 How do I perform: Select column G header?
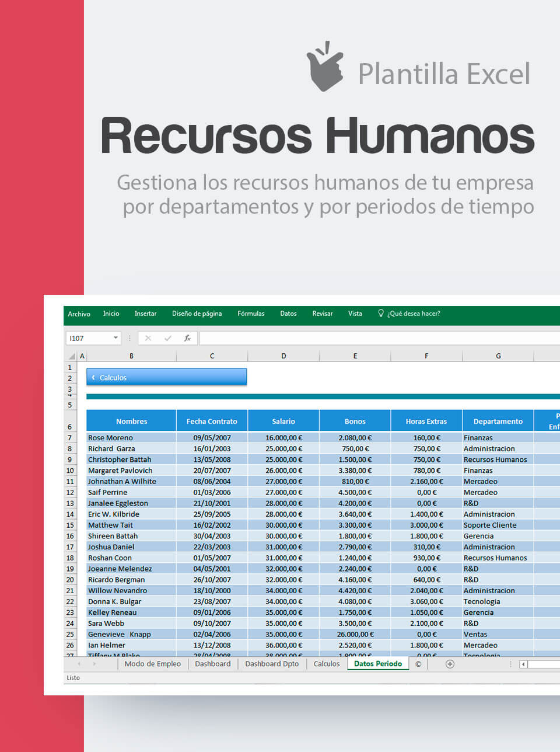coord(498,356)
